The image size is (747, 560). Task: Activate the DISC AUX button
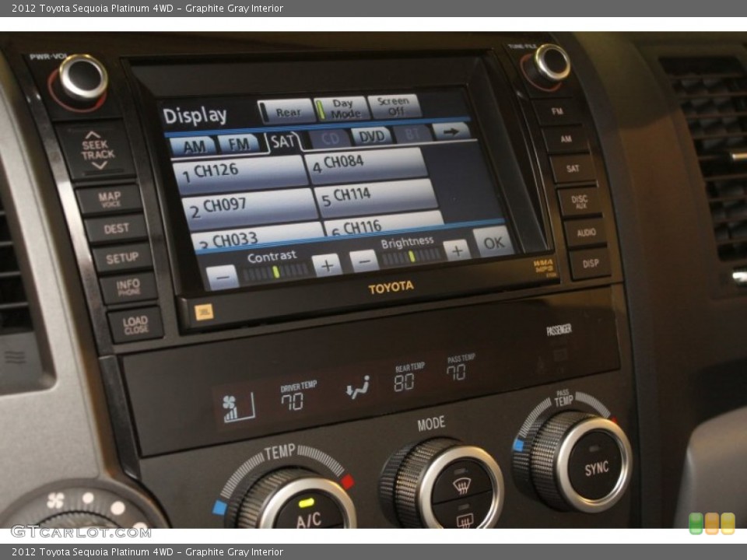(x=580, y=201)
